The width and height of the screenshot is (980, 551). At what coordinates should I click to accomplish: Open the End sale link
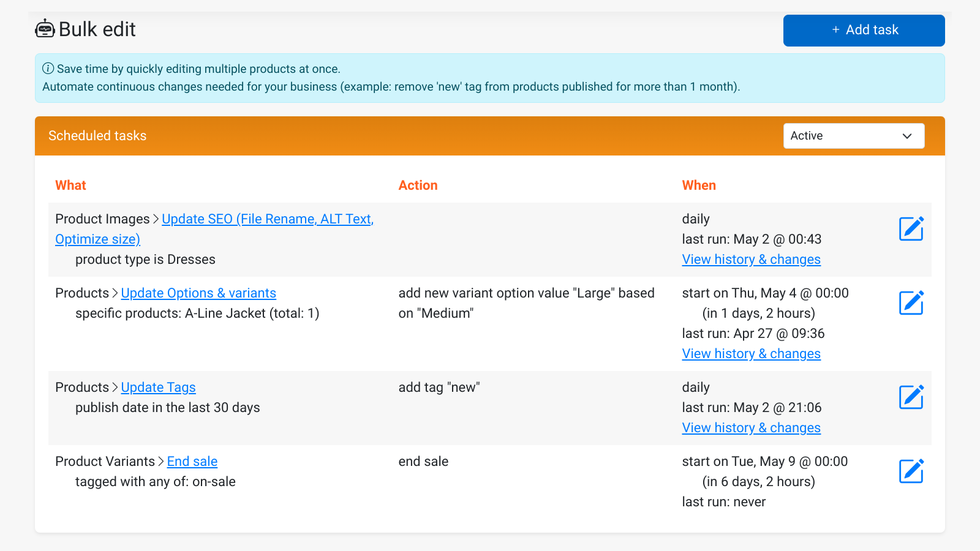click(192, 462)
